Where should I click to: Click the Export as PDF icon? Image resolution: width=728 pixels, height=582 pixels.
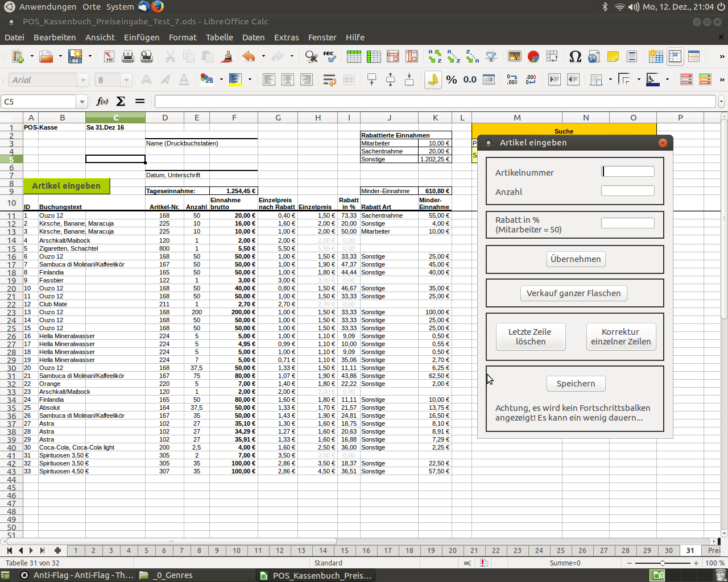point(109,56)
